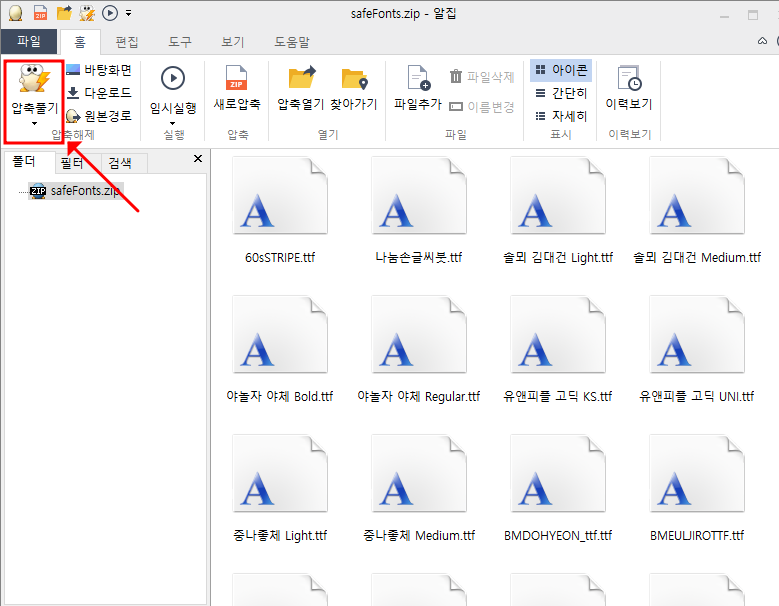Screen dimensions: 779x606
Task: Add a file with 파일추가
Action: tap(418, 88)
